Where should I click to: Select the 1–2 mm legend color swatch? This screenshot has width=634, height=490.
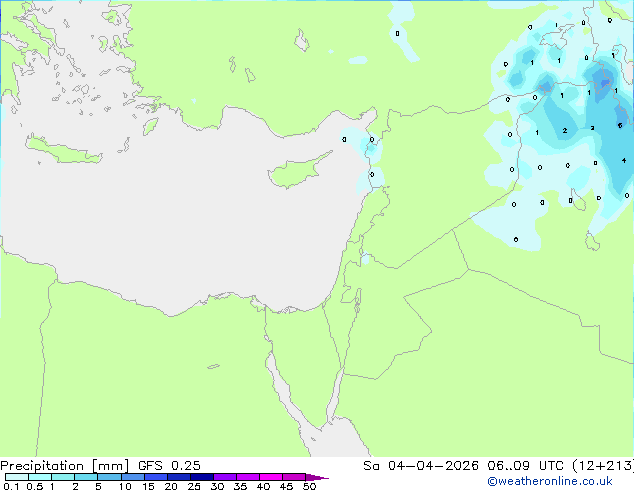click(x=63, y=477)
